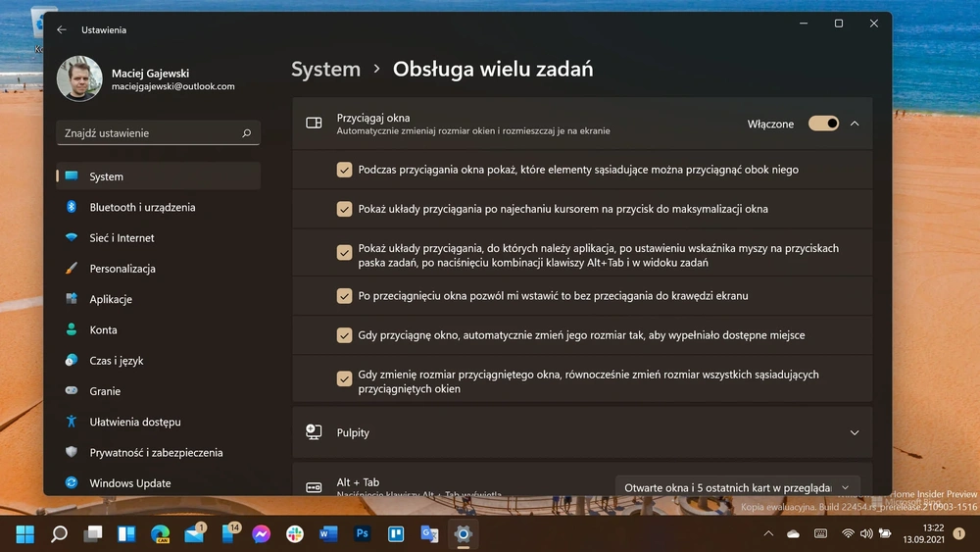Screen dimensions: 980x552
Task: Open Bluetooth i urządzenia settings
Action: click(x=158, y=207)
